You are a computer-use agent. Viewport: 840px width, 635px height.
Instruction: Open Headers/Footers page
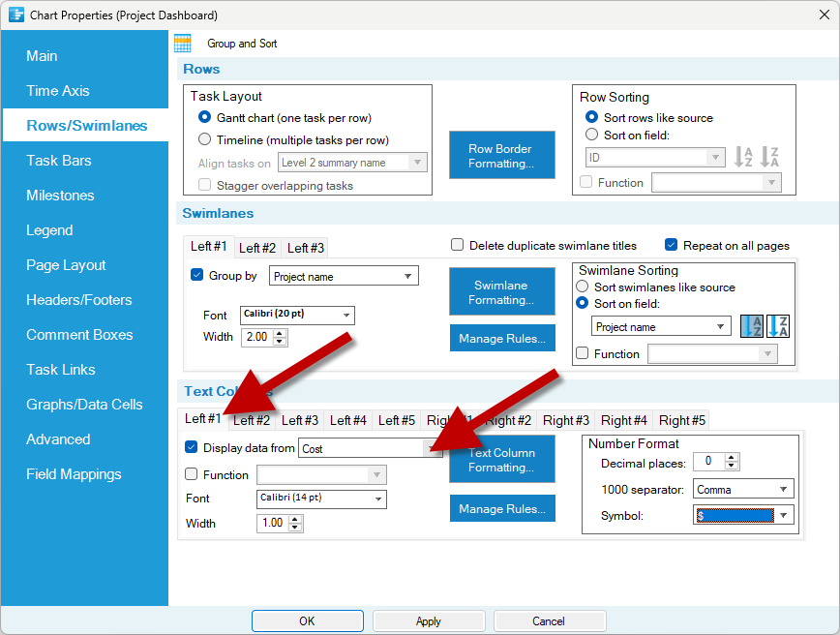click(78, 299)
